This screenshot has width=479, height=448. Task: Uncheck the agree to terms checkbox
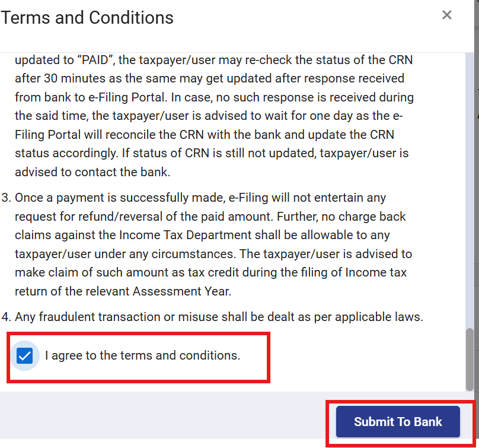(x=24, y=356)
